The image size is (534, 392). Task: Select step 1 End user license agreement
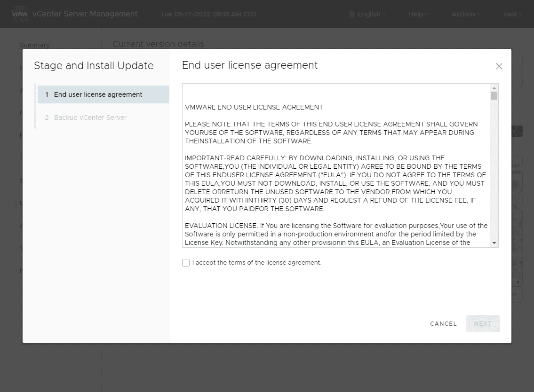[98, 94]
